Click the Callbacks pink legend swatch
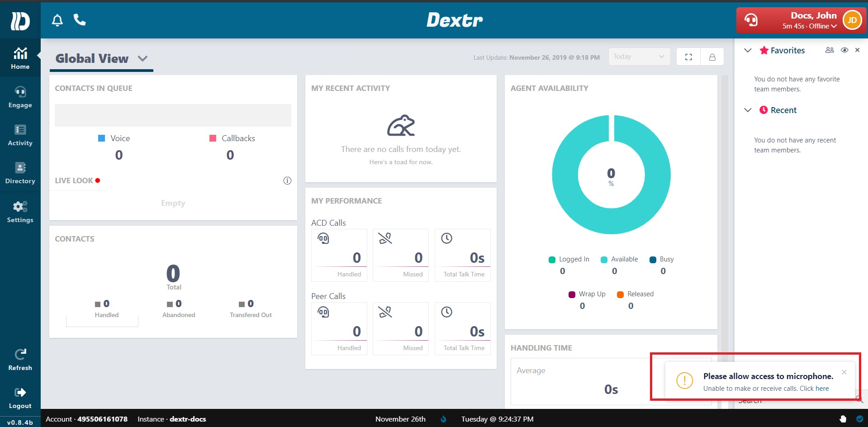 click(x=213, y=138)
